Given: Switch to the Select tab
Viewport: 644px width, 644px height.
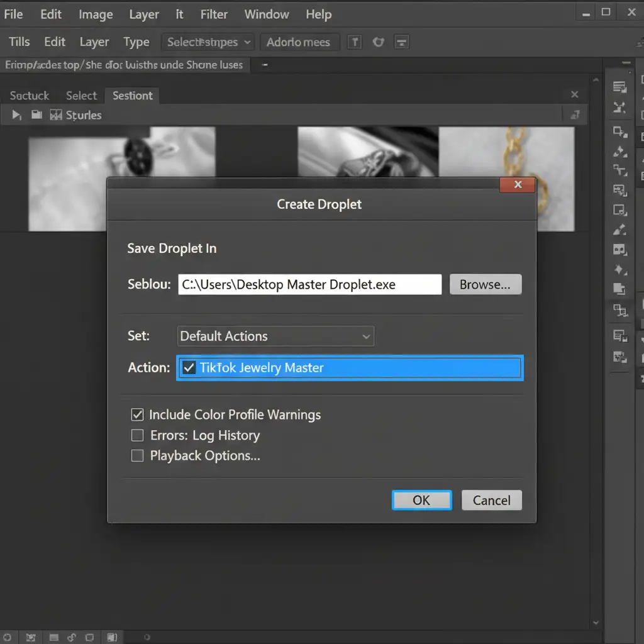Looking at the screenshot, I should click(81, 96).
